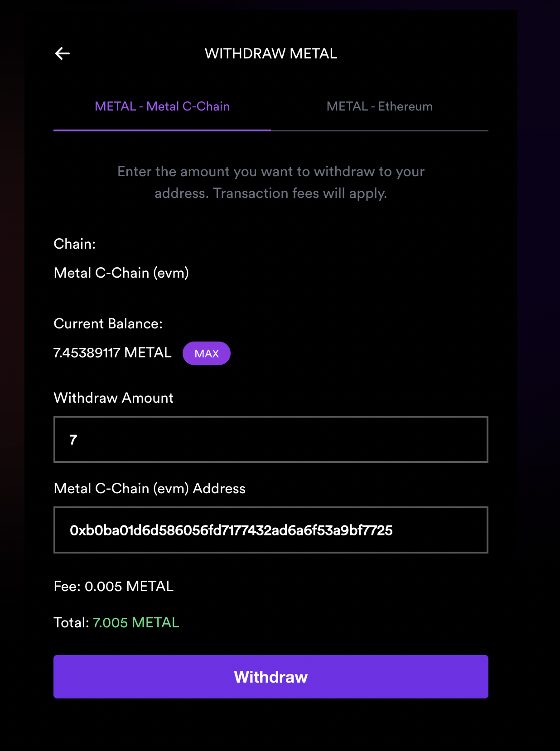Select the Total 7.005 METAL text
Viewport: 560px width, 751px height.
[116, 622]
